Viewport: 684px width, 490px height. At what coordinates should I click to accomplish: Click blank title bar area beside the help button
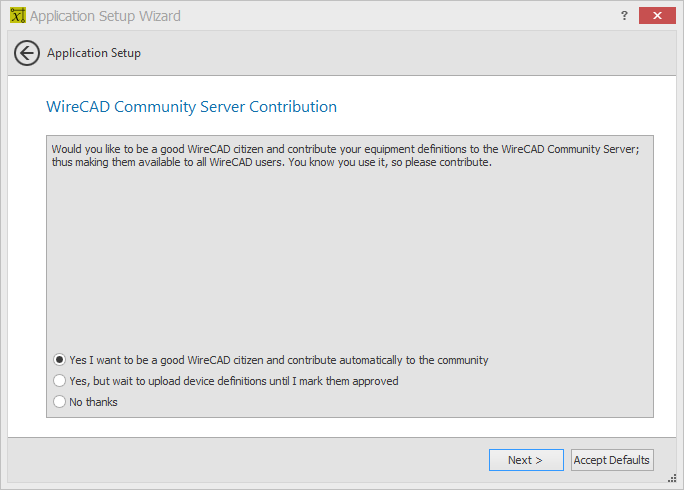[393, 16]
